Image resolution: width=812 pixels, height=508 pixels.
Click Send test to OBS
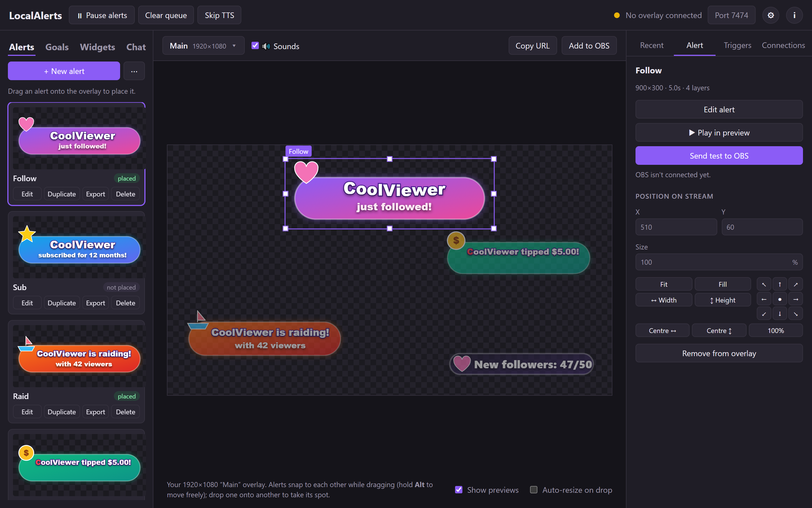pos(719,156)
